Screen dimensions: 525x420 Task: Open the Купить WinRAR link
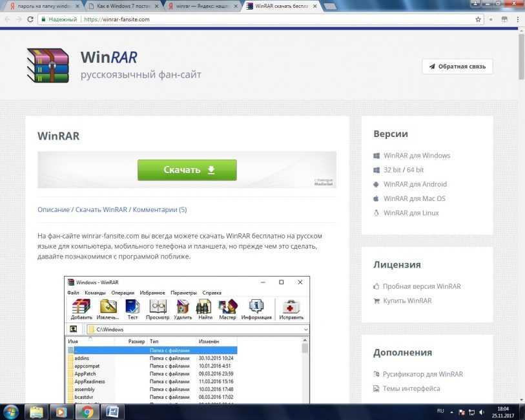[406, 300]
